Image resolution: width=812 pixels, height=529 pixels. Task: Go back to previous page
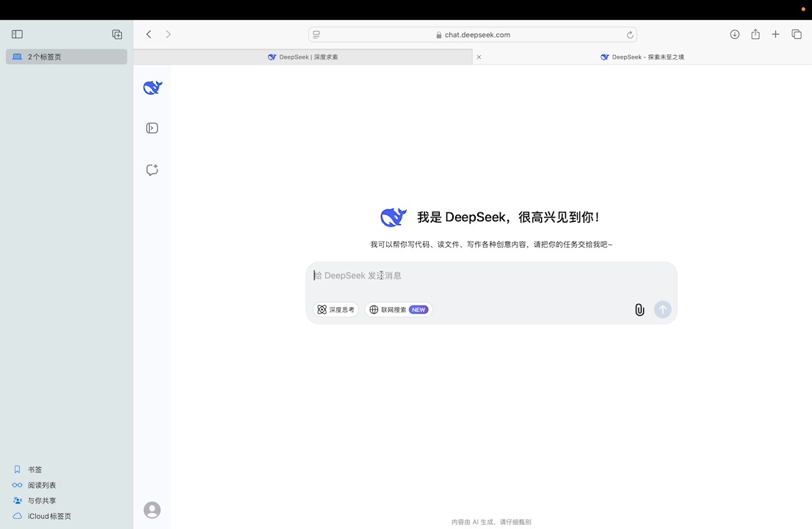click(148, 35)
